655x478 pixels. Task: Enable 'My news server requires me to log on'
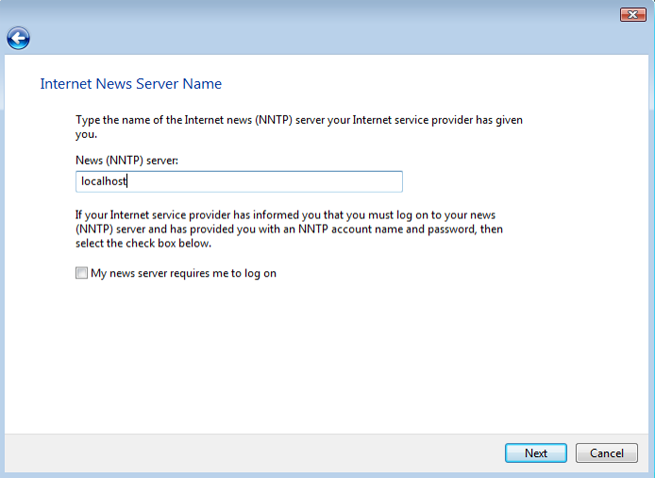pos(82,272)
